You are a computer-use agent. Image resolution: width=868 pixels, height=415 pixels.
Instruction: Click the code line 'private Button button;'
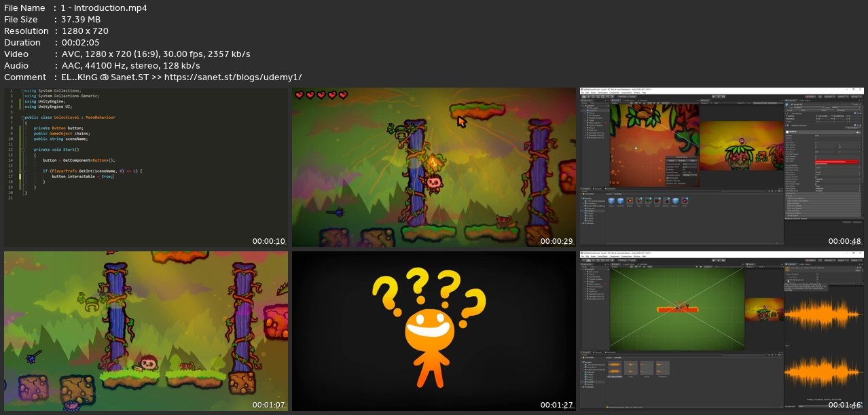coord(58,128)
